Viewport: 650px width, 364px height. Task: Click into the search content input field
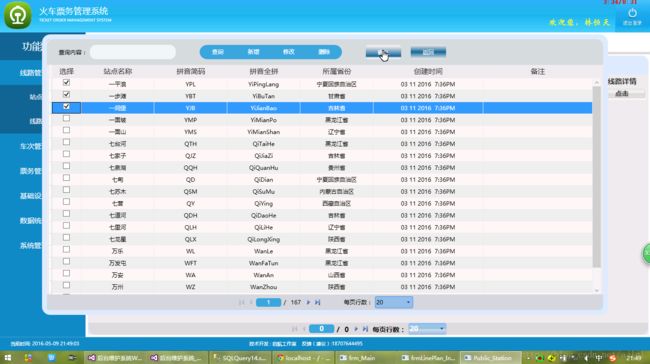[x=133, y=52]
